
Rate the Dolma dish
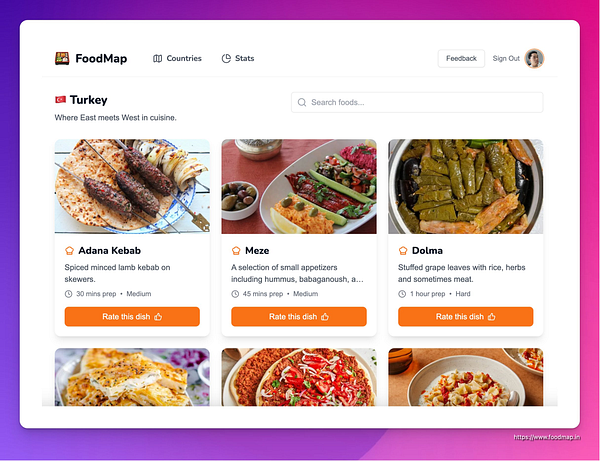point(465,316)
